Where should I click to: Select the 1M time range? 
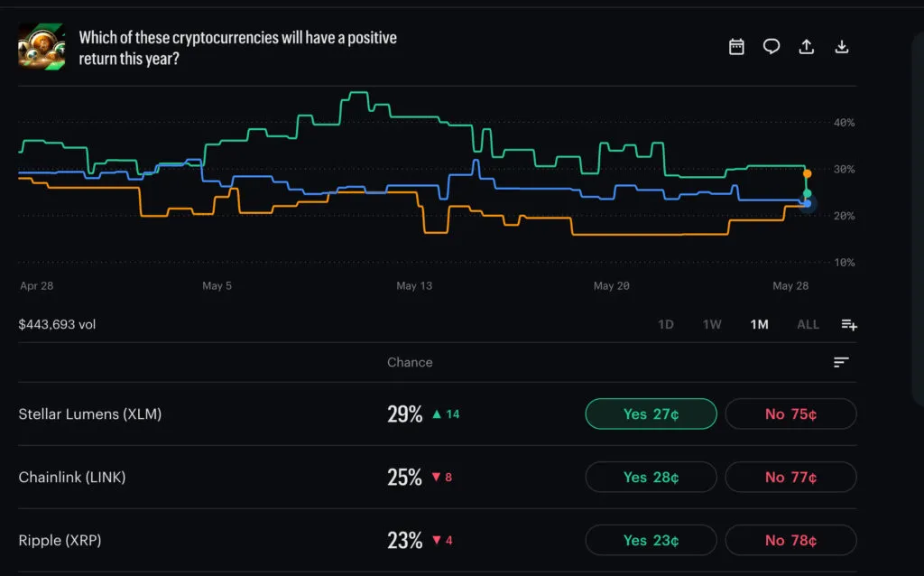click(759, 324)
